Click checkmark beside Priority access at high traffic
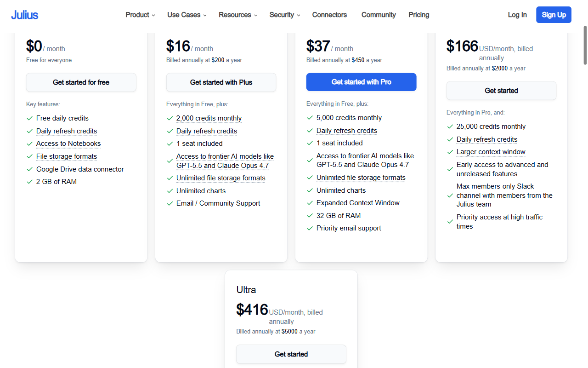Viewport: 588px width, 368px height. [450, 222]
